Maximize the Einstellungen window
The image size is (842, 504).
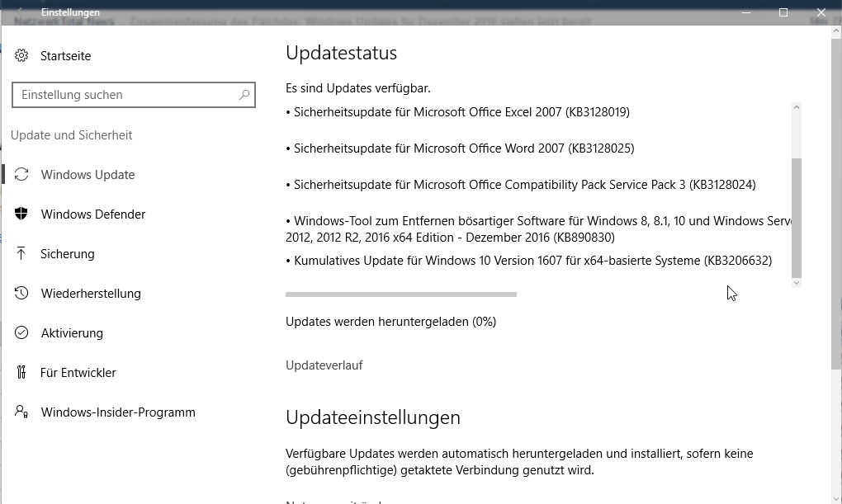tap(783, 12)
